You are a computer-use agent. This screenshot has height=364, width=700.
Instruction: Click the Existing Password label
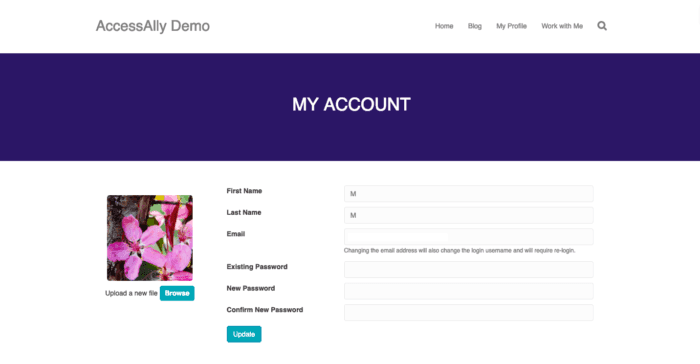(x=257, y=267)
